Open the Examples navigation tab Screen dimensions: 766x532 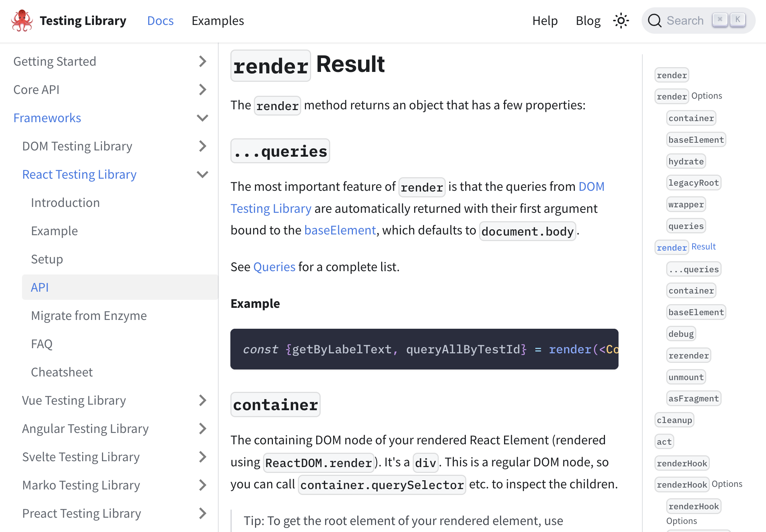pyautogui.click(x=218, y=21)
